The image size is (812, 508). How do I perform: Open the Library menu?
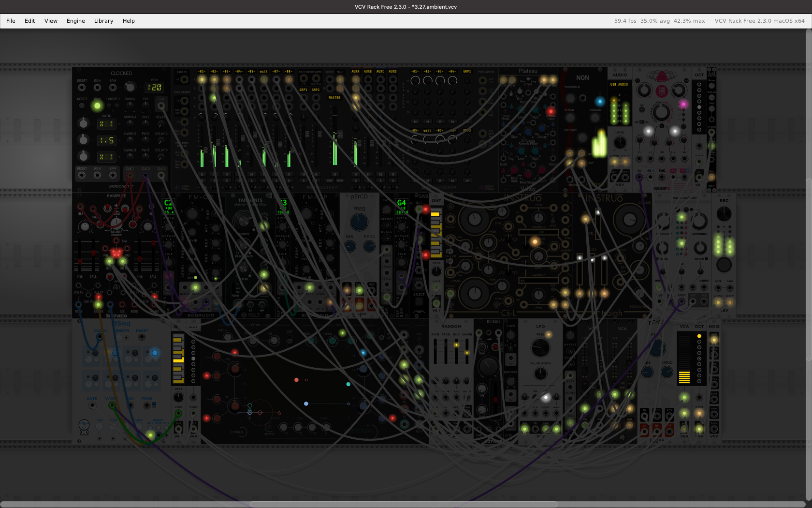103,21
